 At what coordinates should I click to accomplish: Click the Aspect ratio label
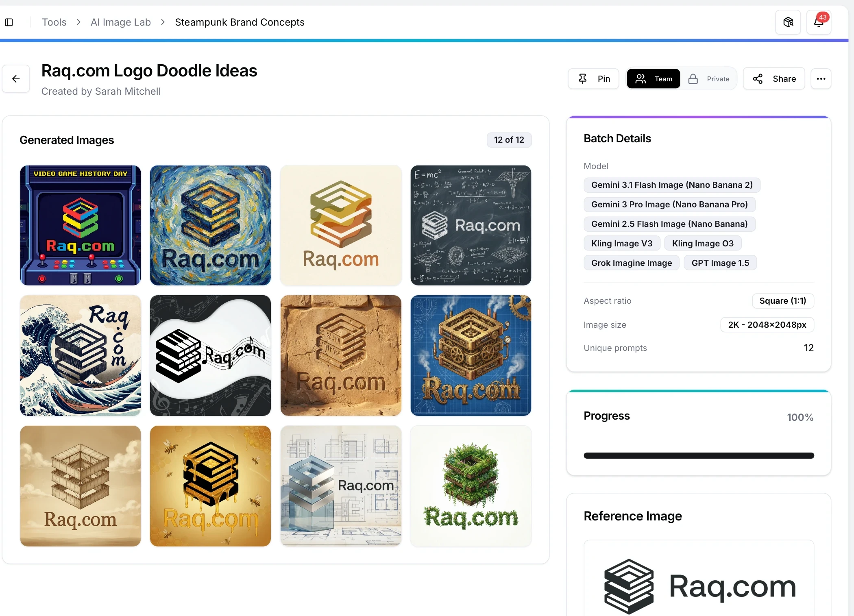608,301
